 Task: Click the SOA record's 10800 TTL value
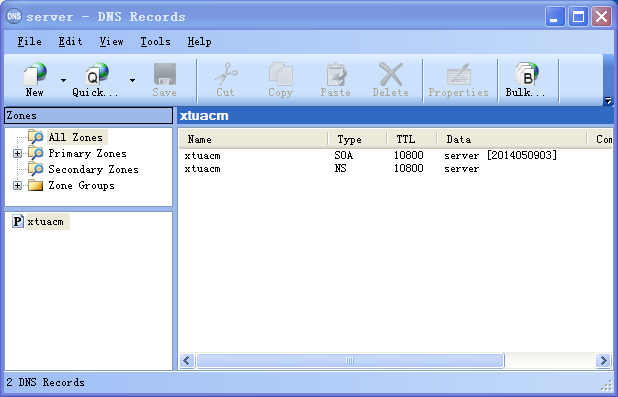(x=409, y=155)
